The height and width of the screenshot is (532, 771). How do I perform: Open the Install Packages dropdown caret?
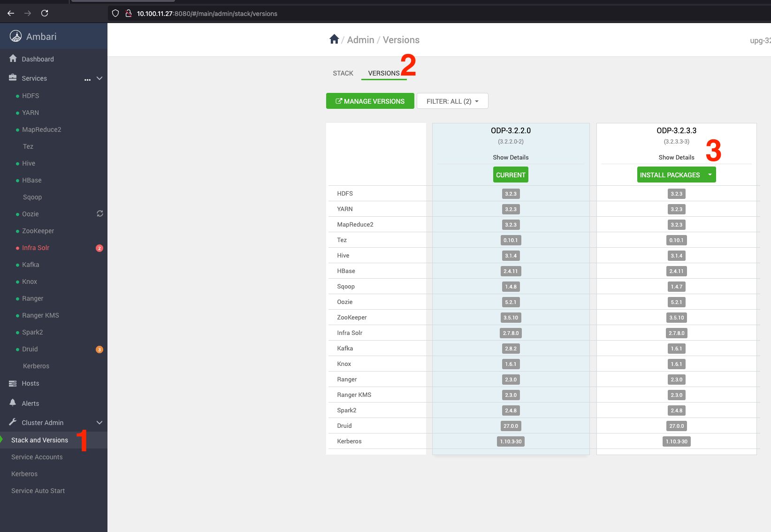point(710,175)
